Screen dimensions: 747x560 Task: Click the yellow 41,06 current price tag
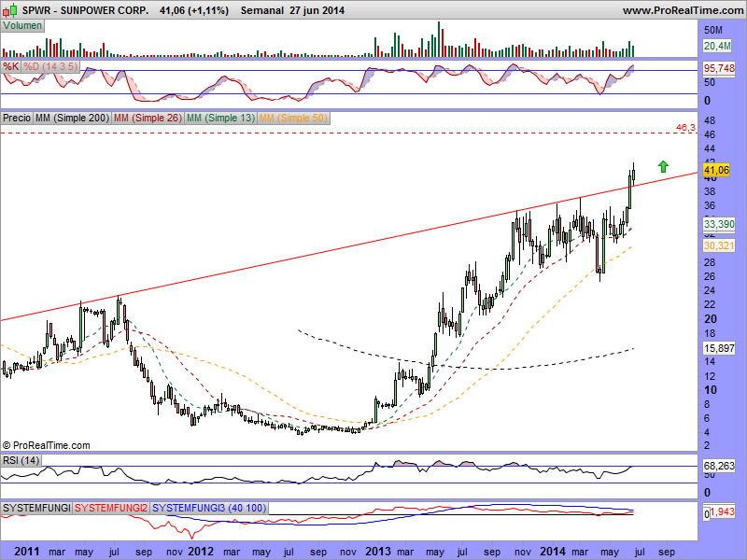coord(716,170)
